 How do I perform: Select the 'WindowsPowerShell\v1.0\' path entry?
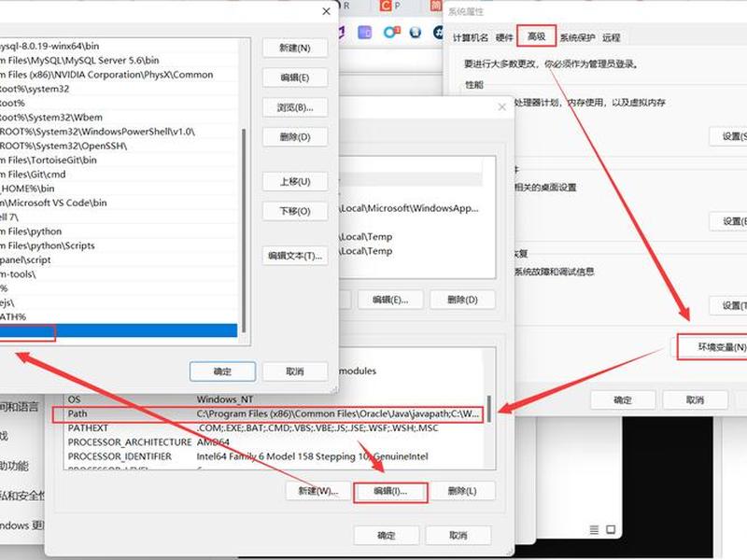[119, 132]
